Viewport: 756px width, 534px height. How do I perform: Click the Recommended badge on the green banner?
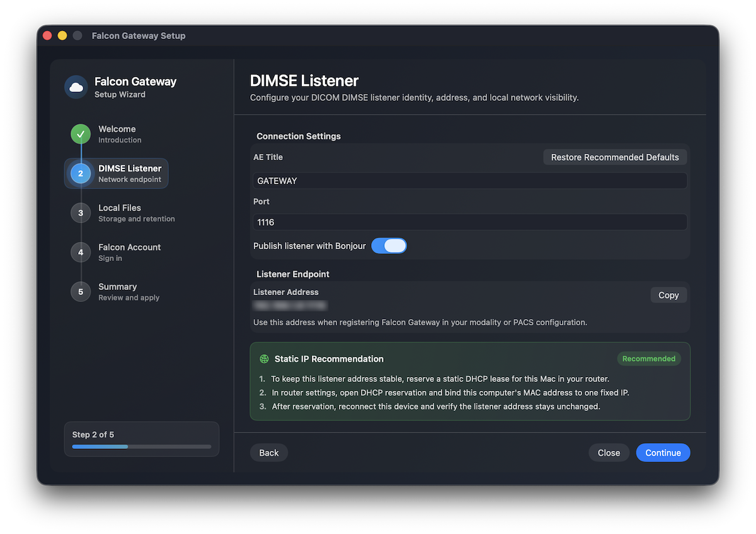[x=649, y=358]
